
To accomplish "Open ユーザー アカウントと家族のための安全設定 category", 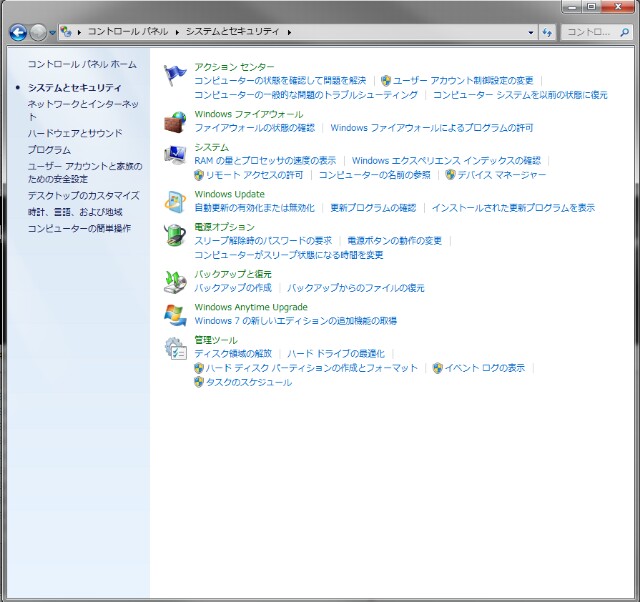I will click(85, 173).
